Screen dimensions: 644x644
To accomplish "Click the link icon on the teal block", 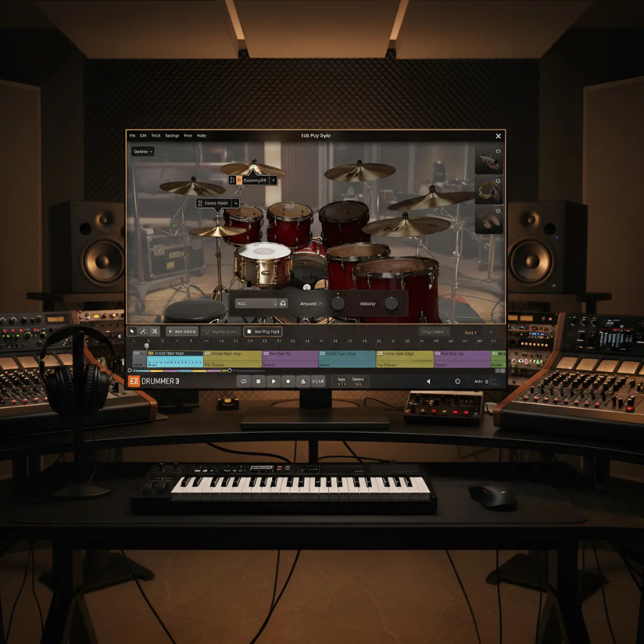I will 323,353.
